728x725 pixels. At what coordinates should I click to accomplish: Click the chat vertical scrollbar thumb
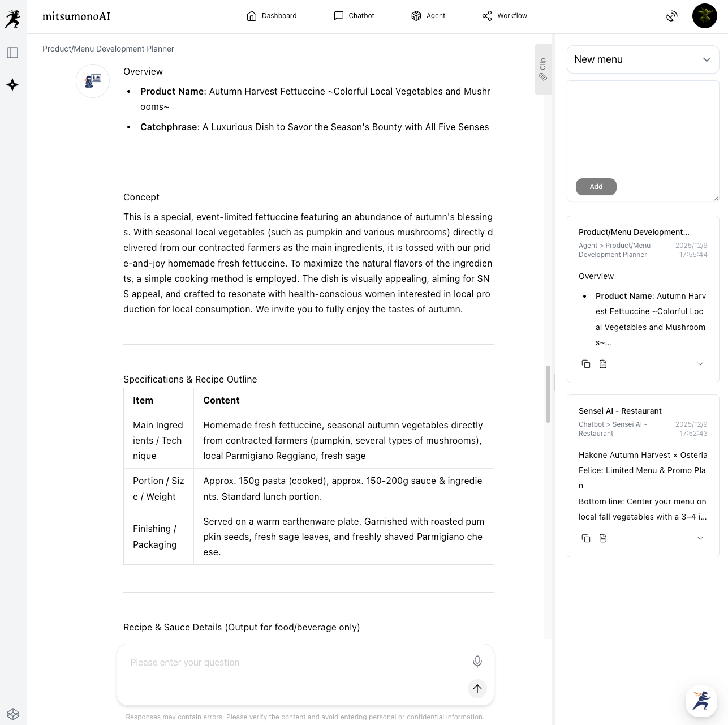pos(548,394)
